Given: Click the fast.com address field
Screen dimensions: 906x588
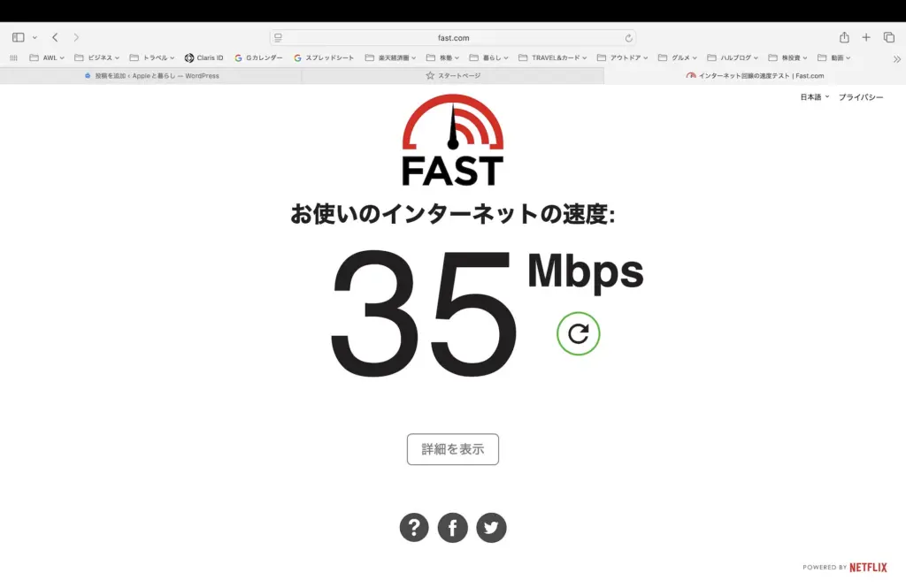Looking at the screenshot, I should 453,37.
